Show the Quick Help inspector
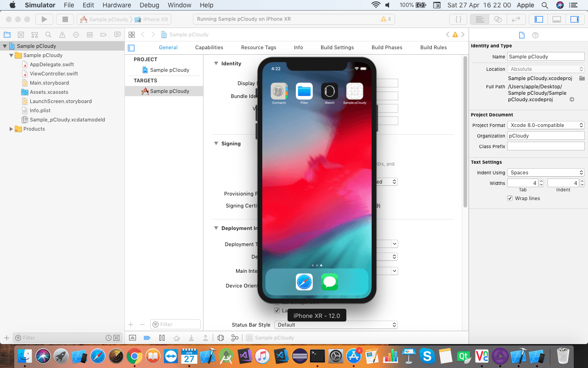The width and height of the screenshot is (588, 368). [x=535, y=35]
